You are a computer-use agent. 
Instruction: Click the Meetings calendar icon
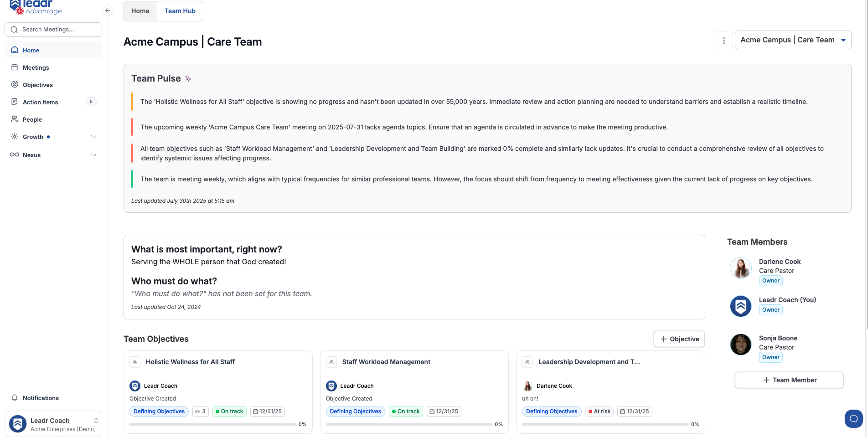tap(15, 67)
